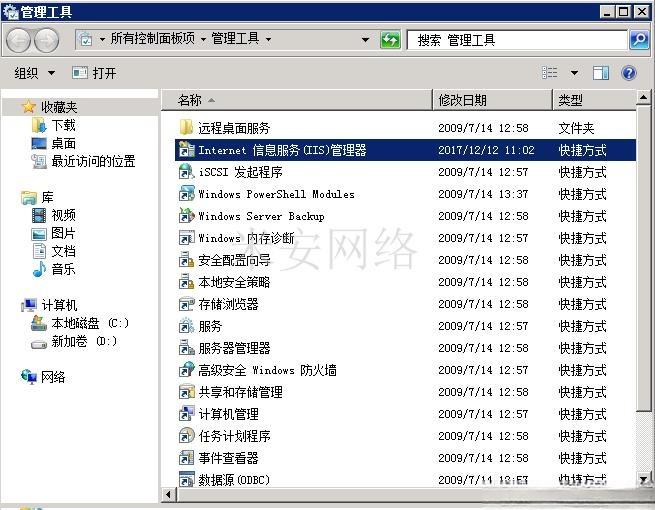Click the 本地安全策略 icon

[x=186, y=282]
